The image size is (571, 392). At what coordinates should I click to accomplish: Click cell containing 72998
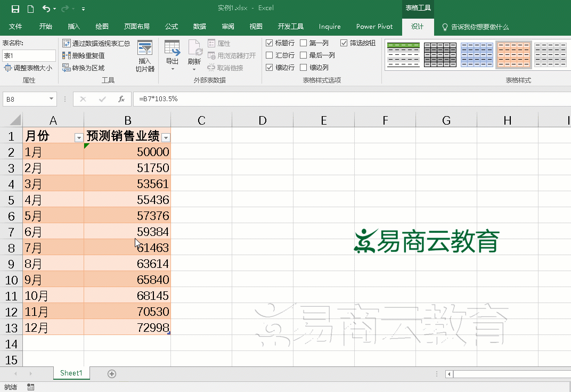(x=127, y=328)
